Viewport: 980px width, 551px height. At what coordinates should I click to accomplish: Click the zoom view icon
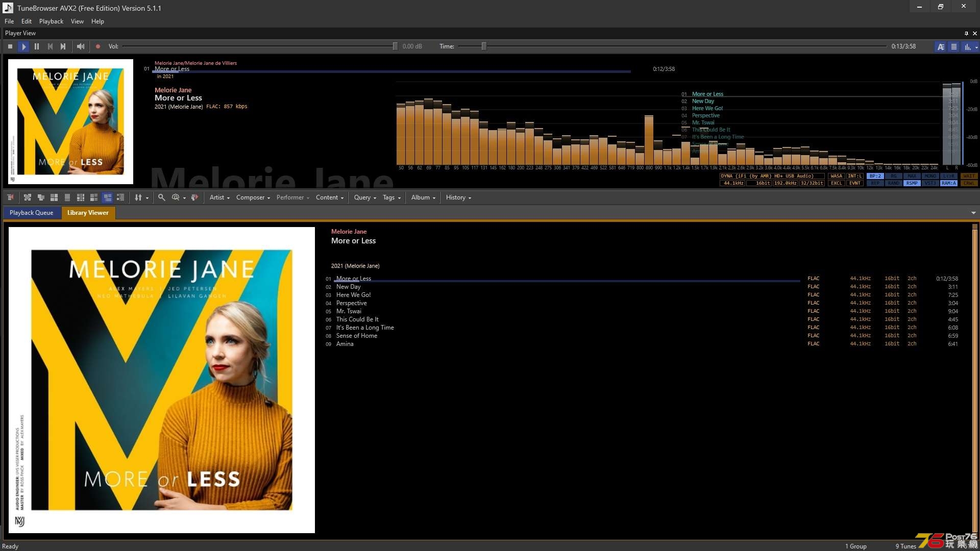tap(176, 197)
